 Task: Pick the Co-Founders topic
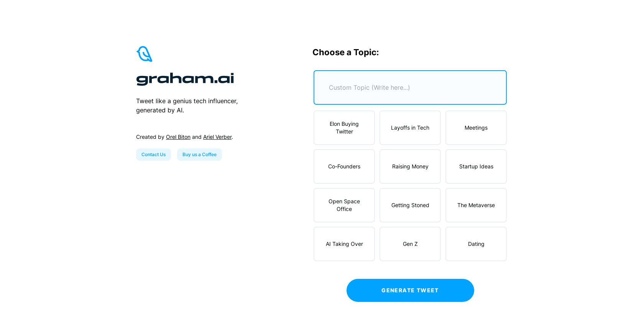coord(344,166)
